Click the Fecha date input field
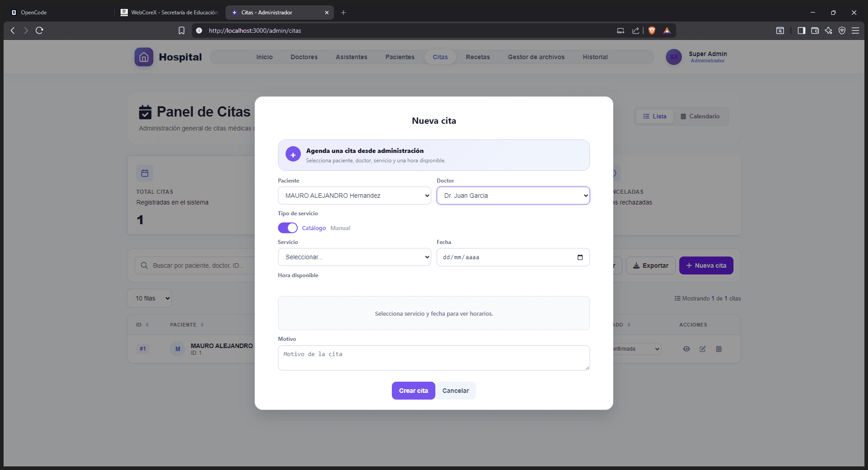Screen dimensions: 868x470 click(x=513, y=257)
